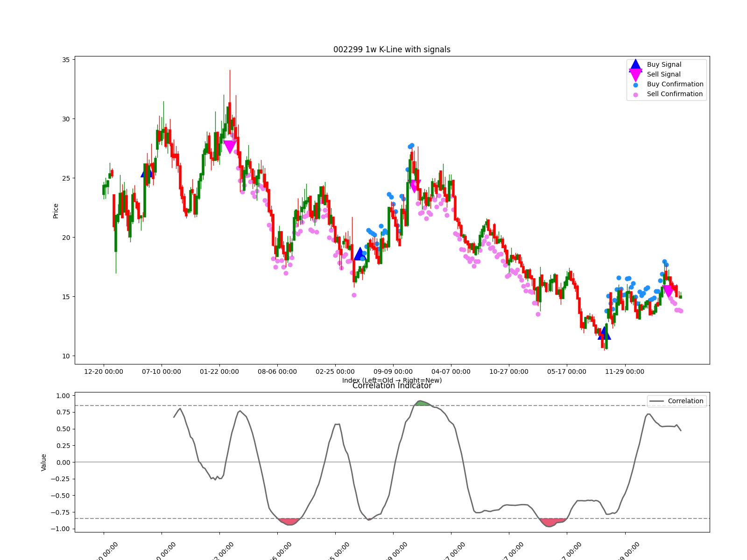This screenshot has width=747, height=560.
Task: Click the correlation axis tick -1.00
Action: click(61, 529)
